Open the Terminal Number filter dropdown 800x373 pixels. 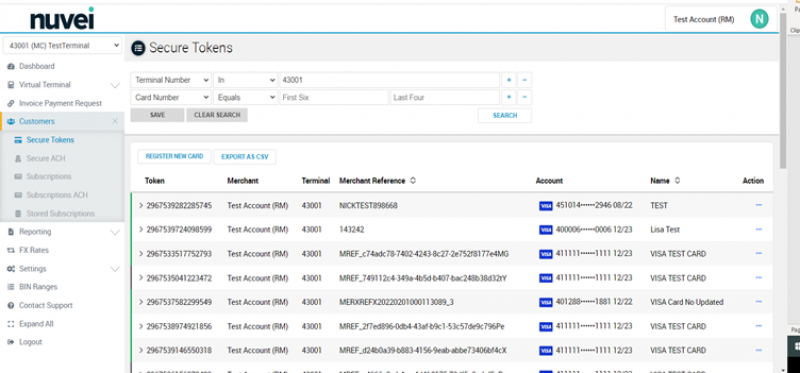click(x=170, y=80)
